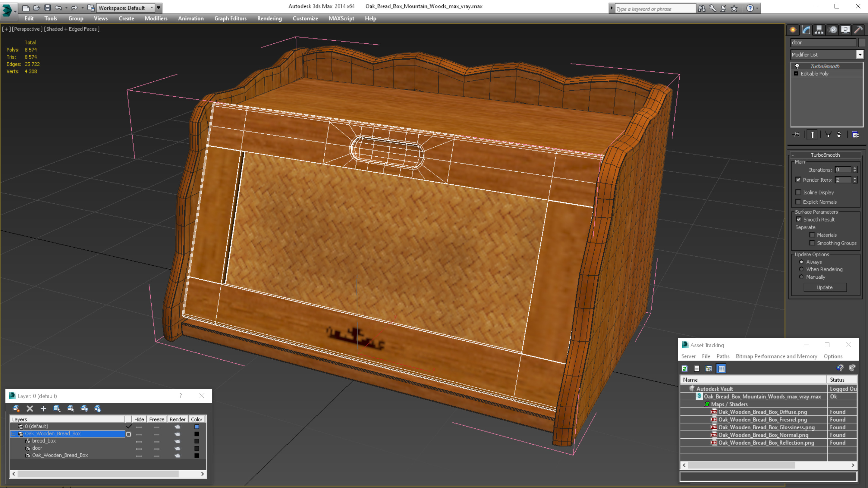The image size is (868, 488).
Task: Open the Create command panel tab
Action: (x=793, y=30)
